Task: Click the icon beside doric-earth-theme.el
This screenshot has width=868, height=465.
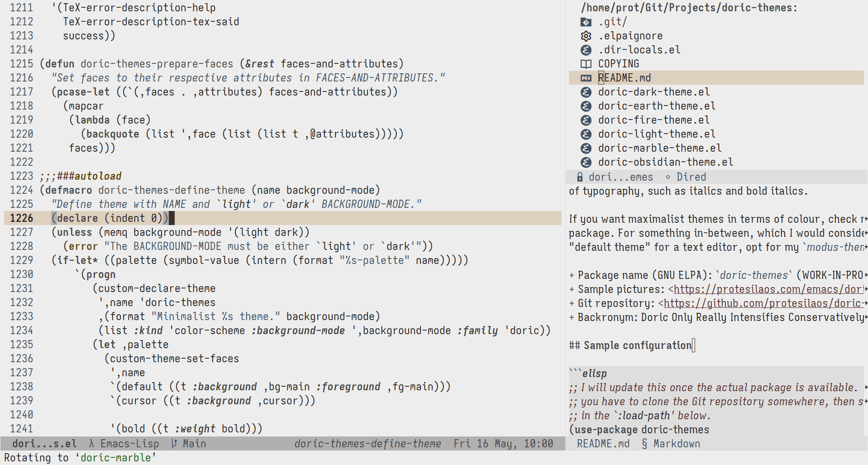Action: point(586,106)
